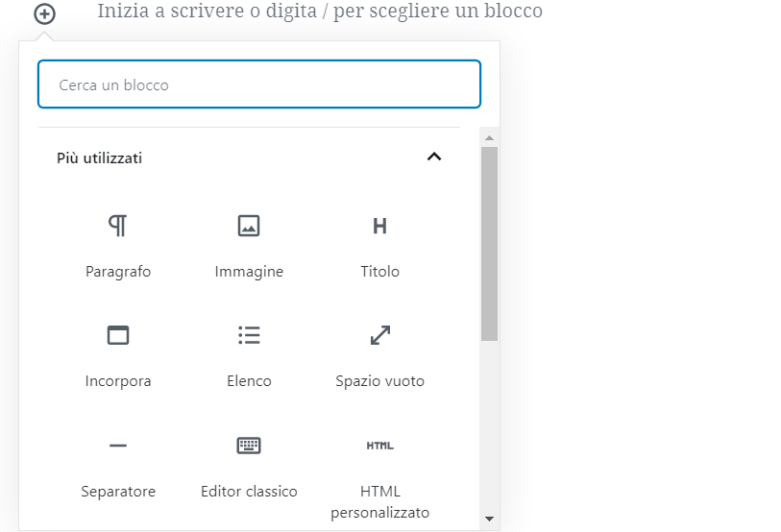Select the Editor classico keyboard icon
The image size is (781, 532).
tap(249, 446)
